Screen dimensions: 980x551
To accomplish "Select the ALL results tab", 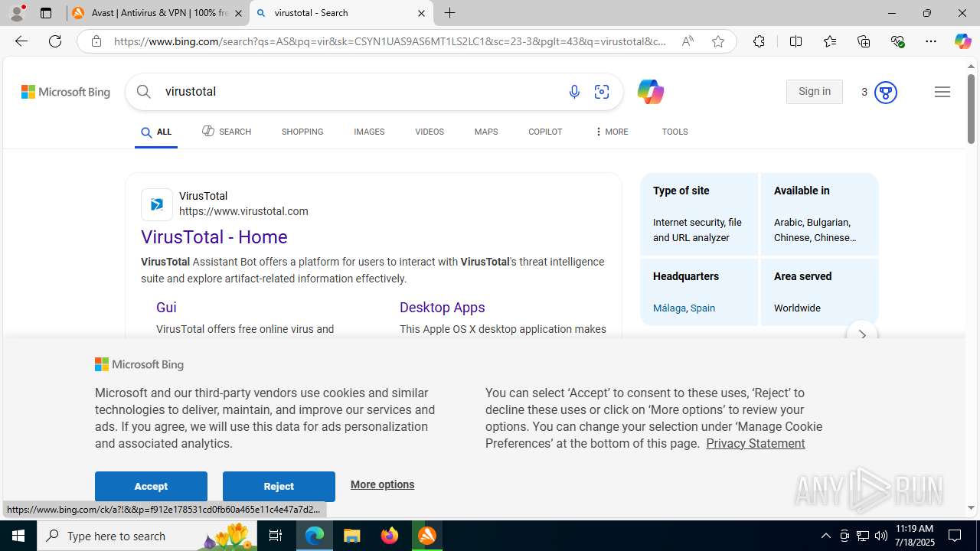I will pyautogui.click(x=156, y=132).
